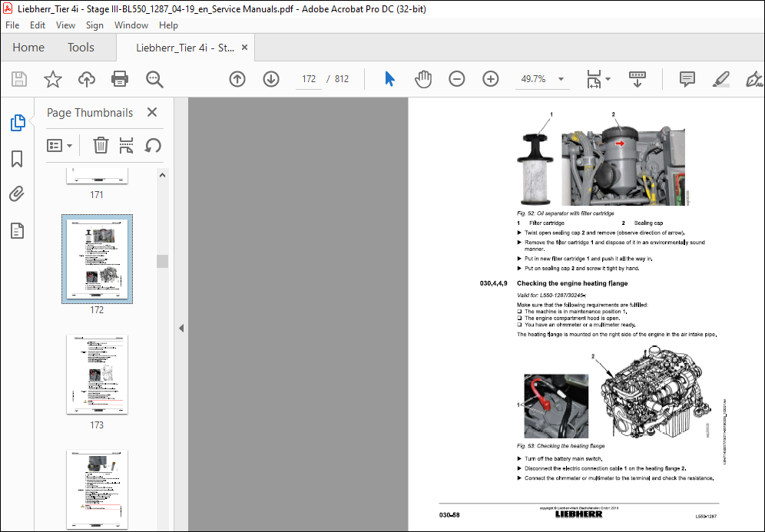Switch to the Home tab

coord(28,48)
